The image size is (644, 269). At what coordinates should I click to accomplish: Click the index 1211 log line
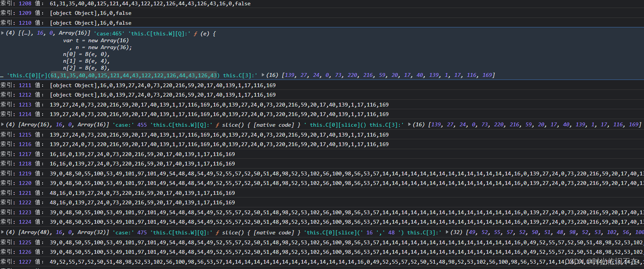pyautogui.click(x=322, y=85)
